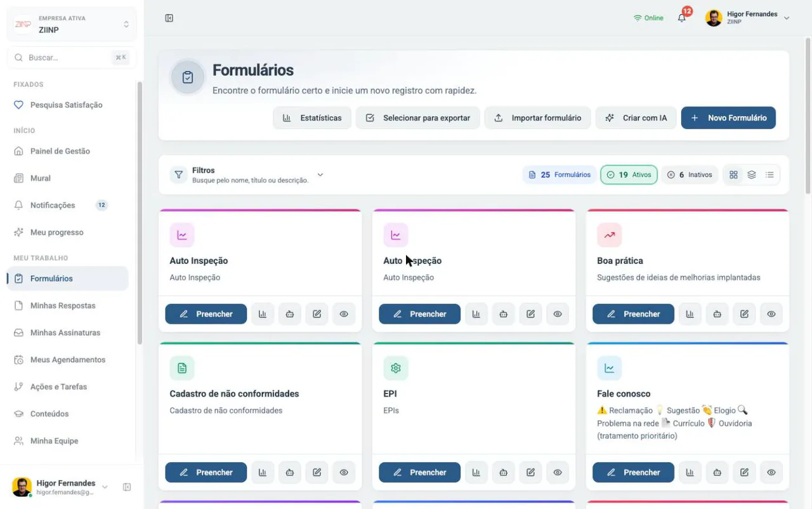Click the robot icon on the EPI card

503,472
